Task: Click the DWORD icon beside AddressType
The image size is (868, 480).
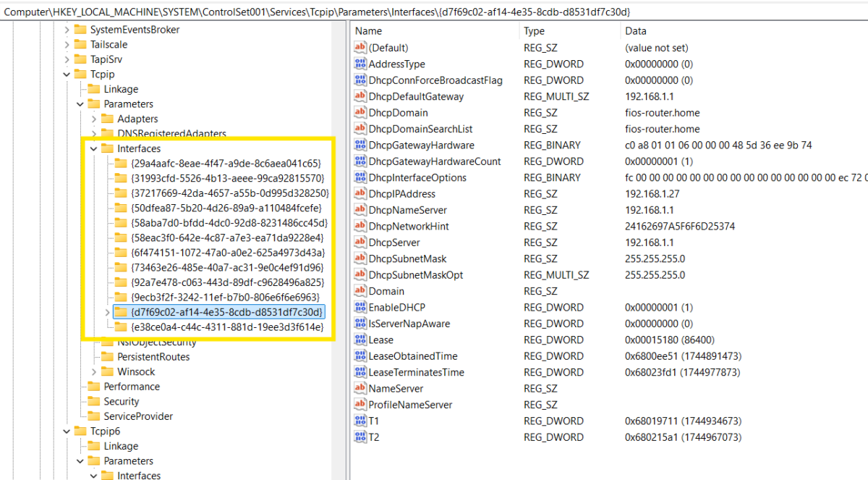Action: [x=359, y=64]
